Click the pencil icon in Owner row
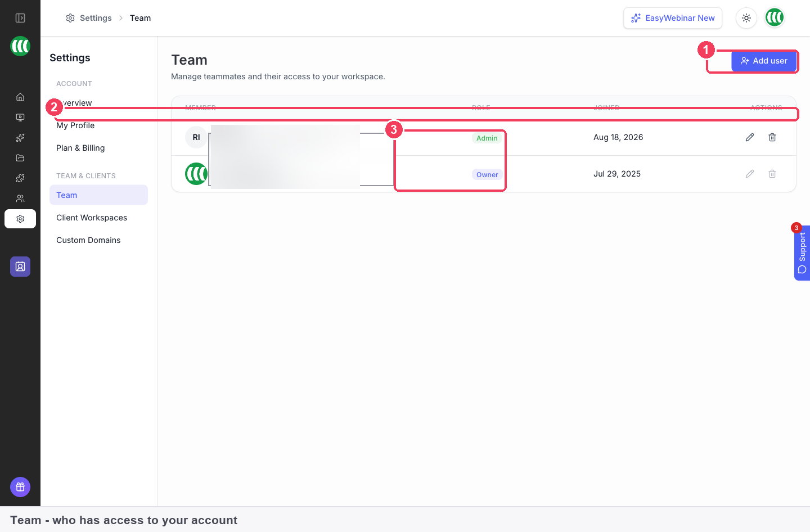 pos(750,174)
